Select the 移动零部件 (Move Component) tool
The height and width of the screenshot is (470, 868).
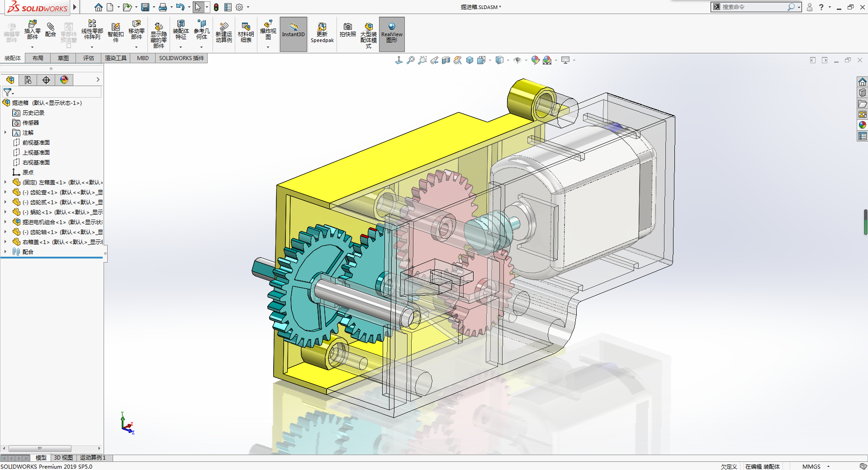click(137, 30)
